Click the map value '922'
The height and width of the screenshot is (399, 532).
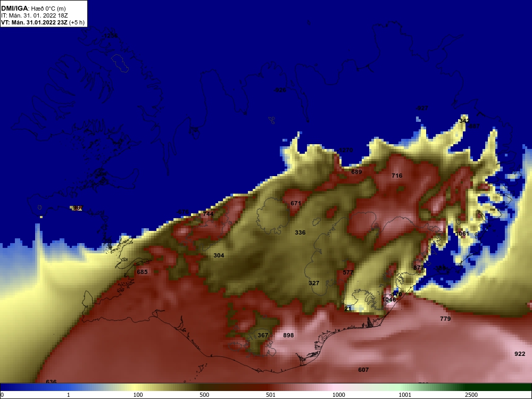(x=520, y=354)
